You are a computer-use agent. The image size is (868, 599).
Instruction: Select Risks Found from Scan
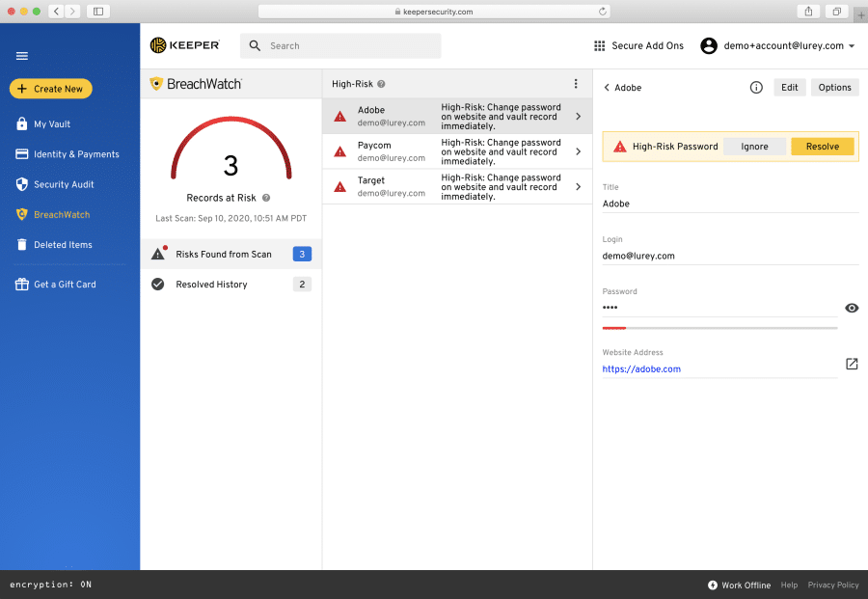pyautogui.click(x=231, y=254)
